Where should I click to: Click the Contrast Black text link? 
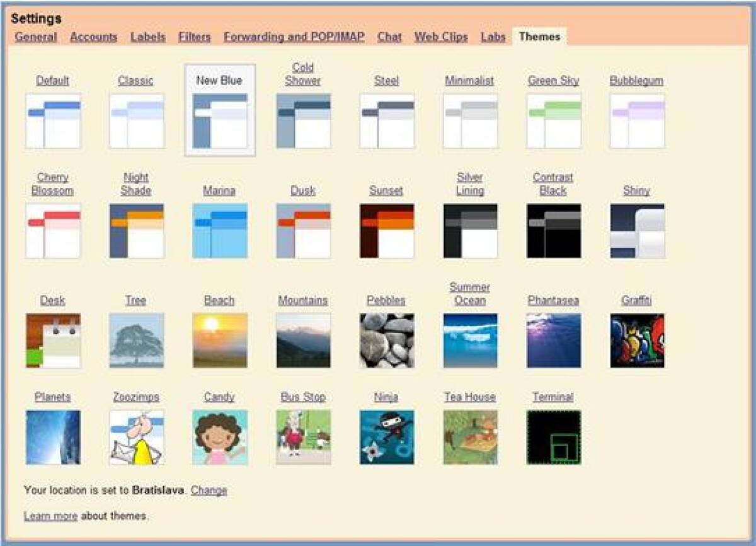point(553,183)
